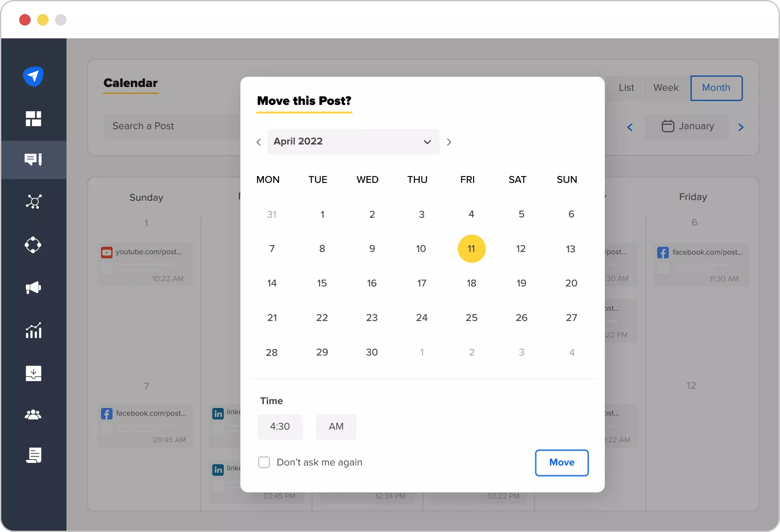Pick April 9 in the date picker
The image size is (780, 532).
372,249
